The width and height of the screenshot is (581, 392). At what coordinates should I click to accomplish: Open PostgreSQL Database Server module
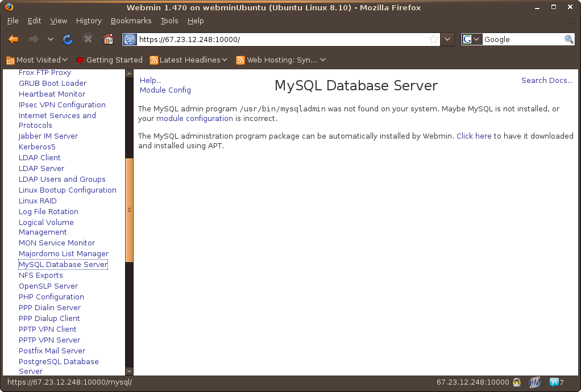click(x=59, y=366)
